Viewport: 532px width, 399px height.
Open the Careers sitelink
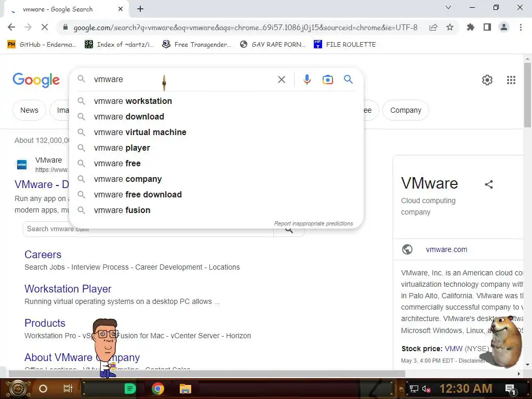click(43, 255)
